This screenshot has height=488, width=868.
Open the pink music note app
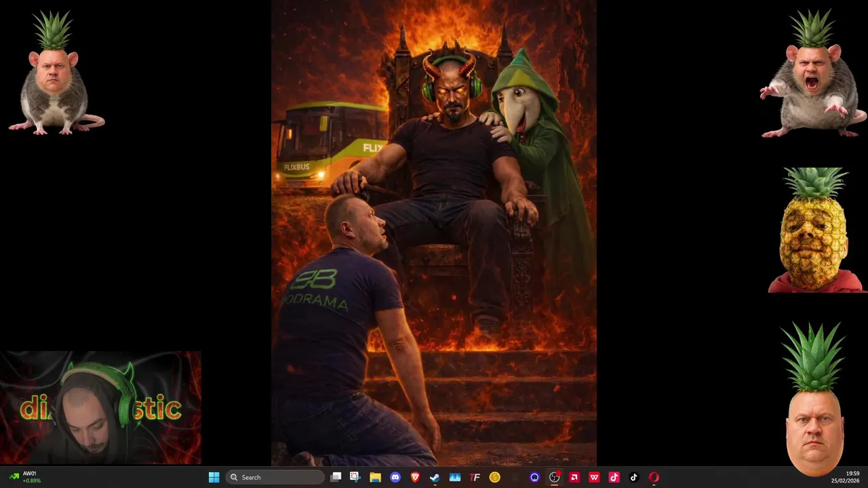coord(614,477)
